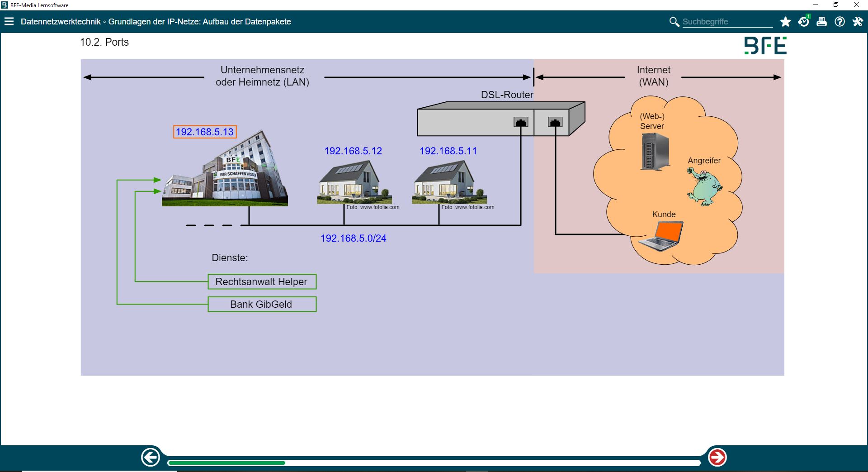This screenshot has width=868, height=472.
Task: Click the search magnifier icon
Action: (x=674, y=22)
